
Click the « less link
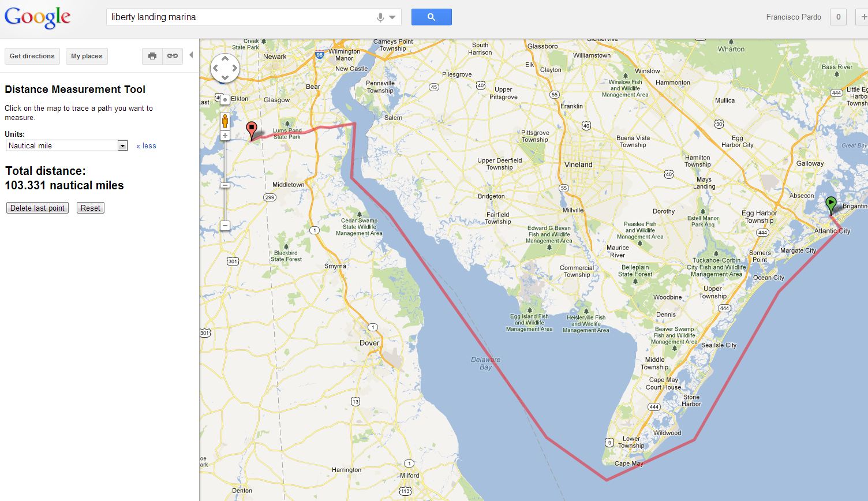(146, 146)
